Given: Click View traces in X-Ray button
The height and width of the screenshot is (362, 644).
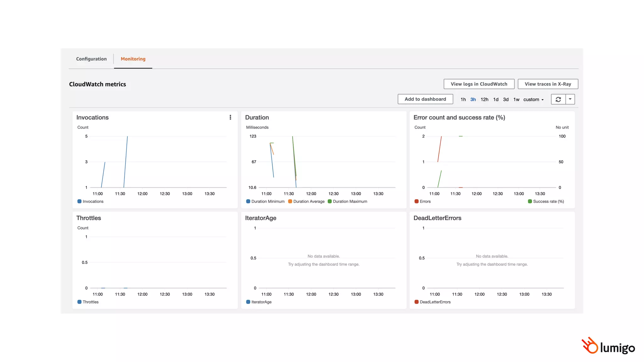Looking at the screenshot, I should pyautogui.click(x=548, y=84).
